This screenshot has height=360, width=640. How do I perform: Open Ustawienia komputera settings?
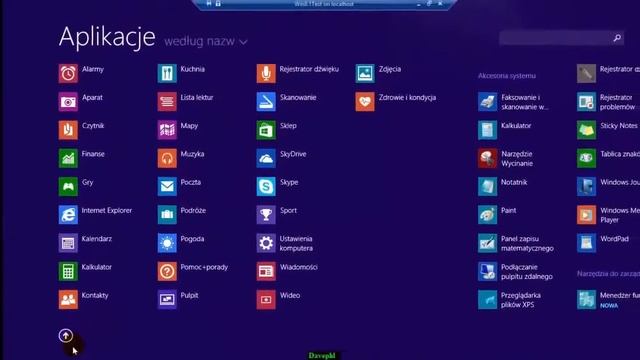[266, 243]
